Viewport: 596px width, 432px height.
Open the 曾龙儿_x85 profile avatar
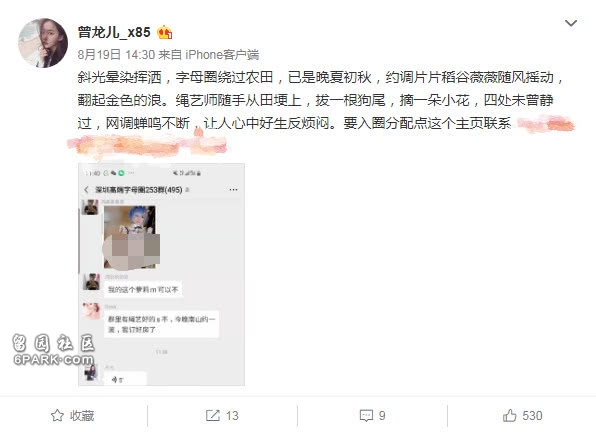[43, 43]
